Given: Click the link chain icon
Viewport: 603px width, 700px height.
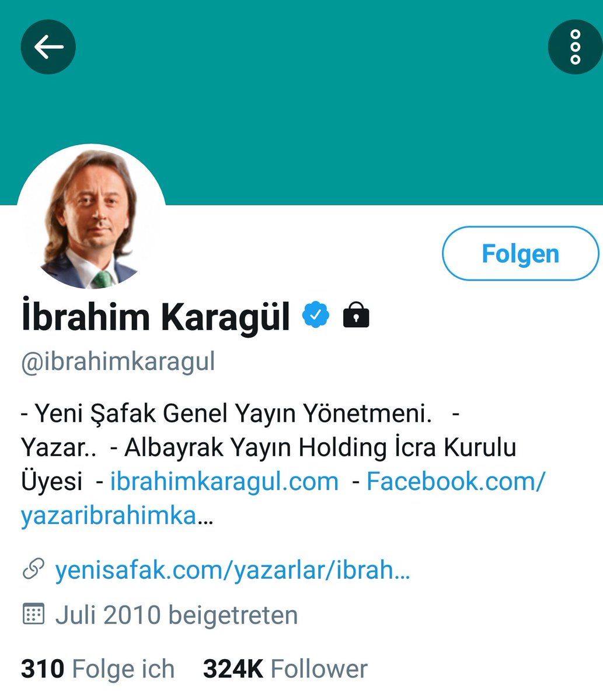Looking at the screenshot, I should 33,569.
